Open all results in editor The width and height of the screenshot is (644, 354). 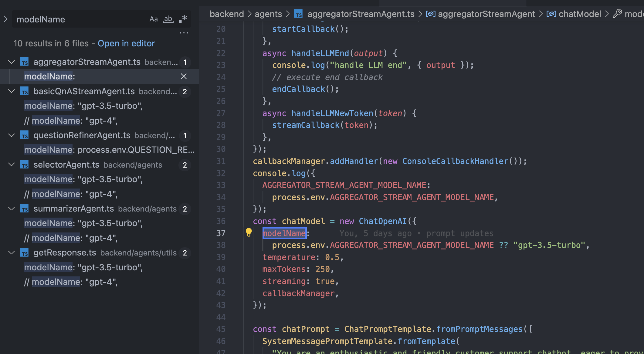click(126, 43)
